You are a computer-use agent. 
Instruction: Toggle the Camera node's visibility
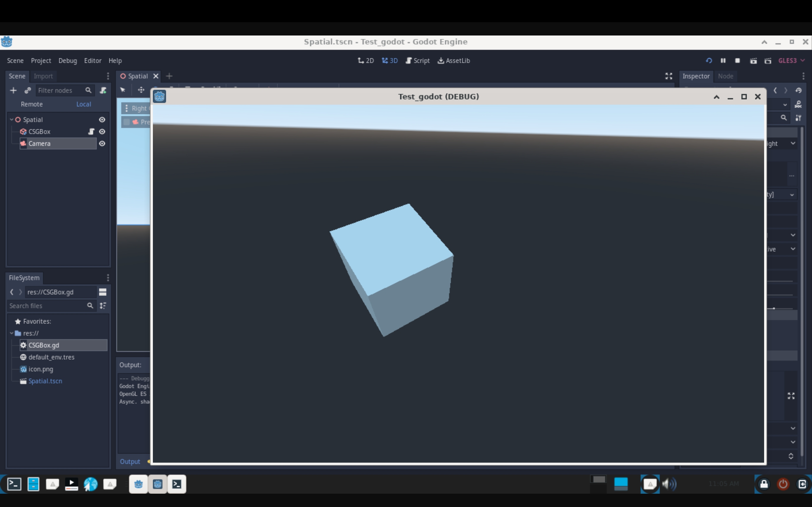click(x=102, y=143)
